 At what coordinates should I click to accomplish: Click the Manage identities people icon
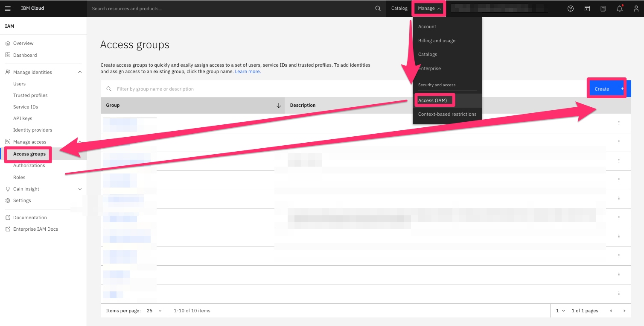tap(8, 72)
